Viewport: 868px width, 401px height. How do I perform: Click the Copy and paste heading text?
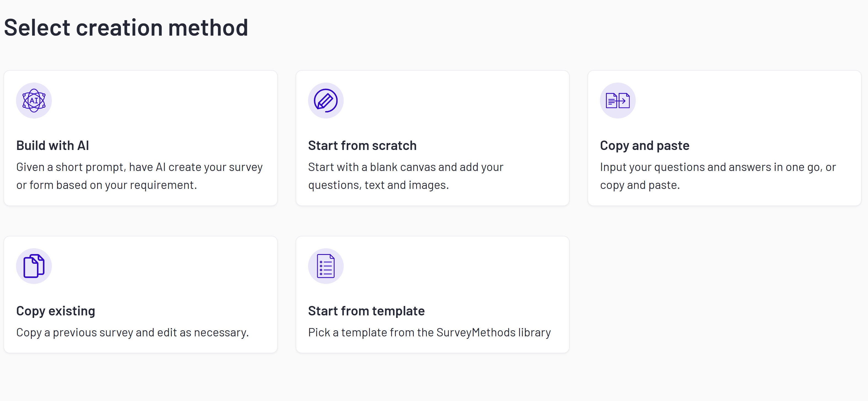645,145
